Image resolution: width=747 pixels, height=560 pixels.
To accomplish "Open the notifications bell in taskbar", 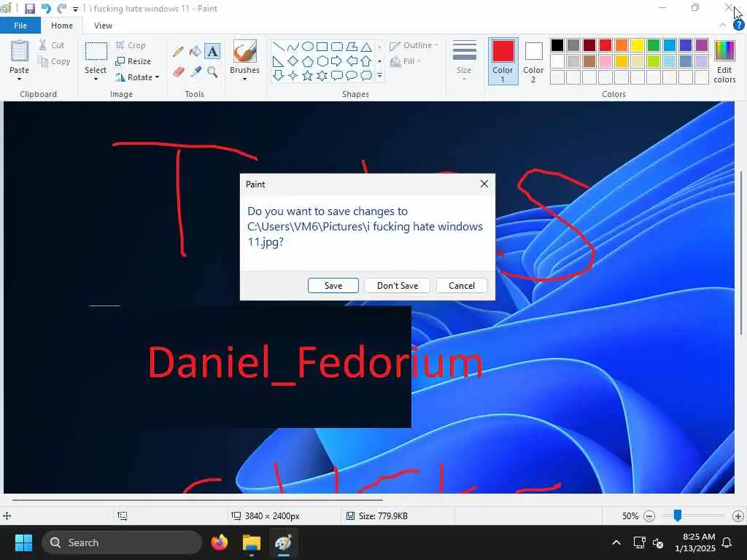I will (727, 542).
